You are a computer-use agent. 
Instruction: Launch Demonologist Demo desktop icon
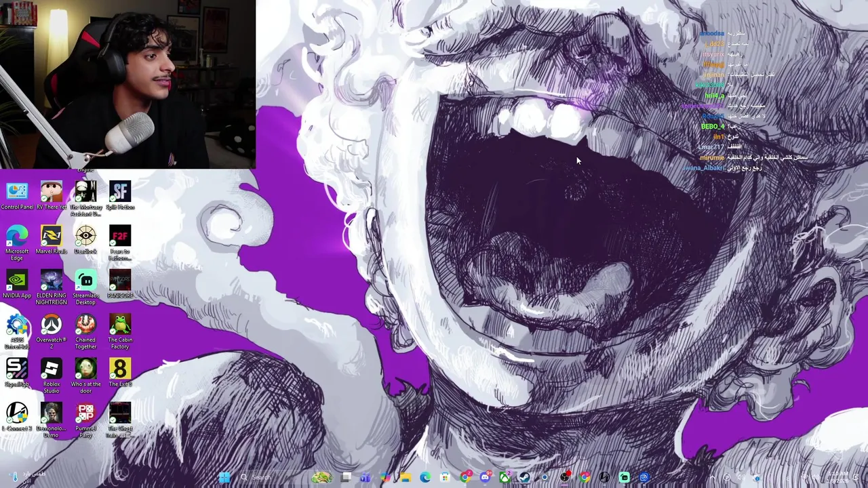click(51, 420)
